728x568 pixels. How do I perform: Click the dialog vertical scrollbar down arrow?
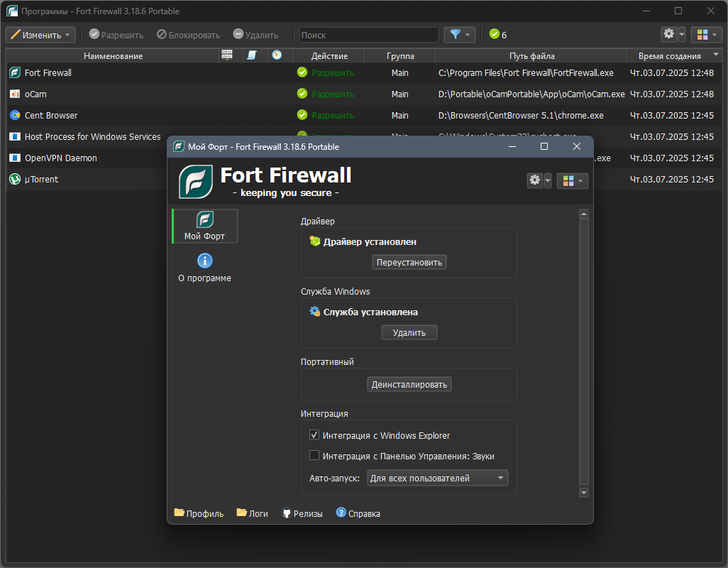(584, 493)
